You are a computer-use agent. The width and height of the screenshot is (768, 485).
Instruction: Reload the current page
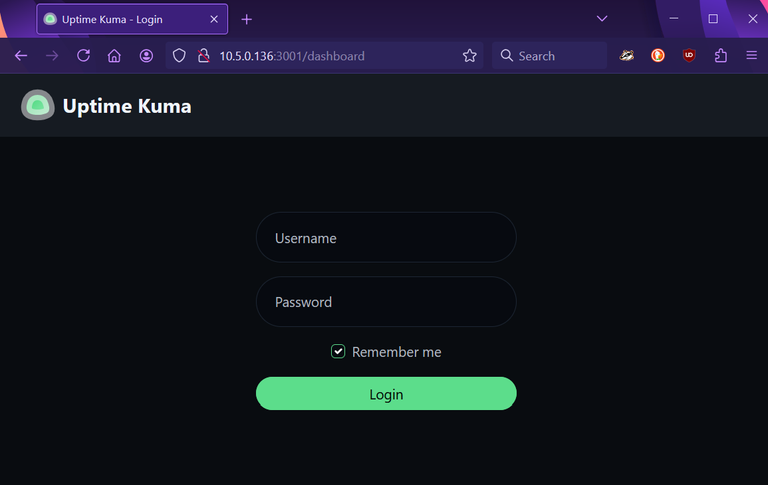pyautogui.click(x=83, y=56)
